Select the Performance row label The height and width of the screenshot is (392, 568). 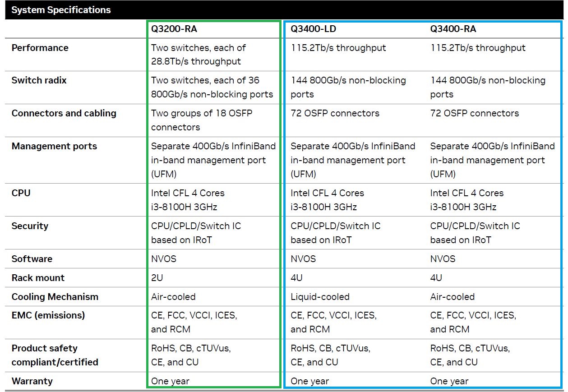point(40,48)
